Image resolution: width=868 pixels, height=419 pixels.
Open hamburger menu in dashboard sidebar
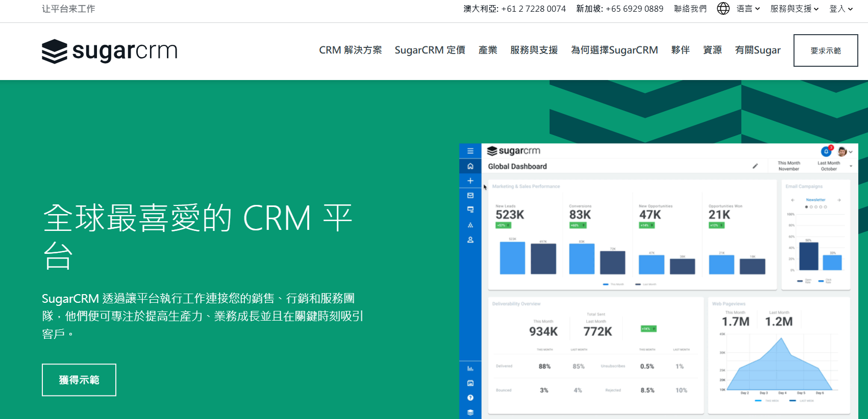470,151
